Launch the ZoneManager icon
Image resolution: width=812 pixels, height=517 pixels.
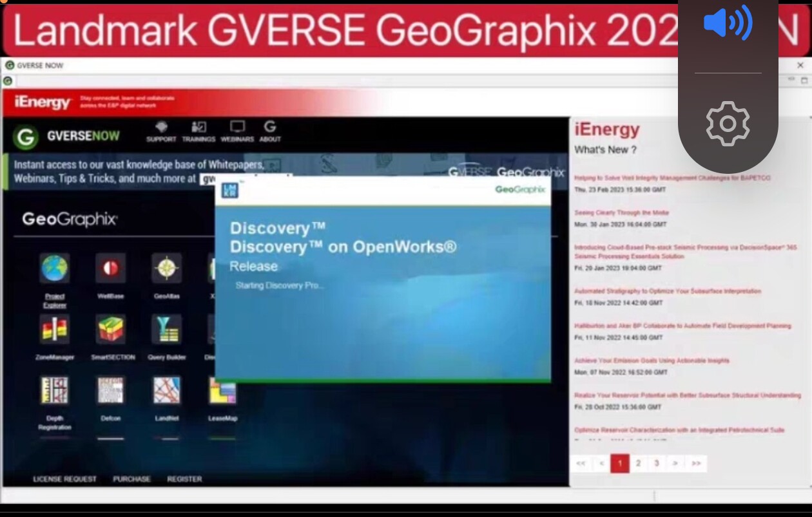55,330
